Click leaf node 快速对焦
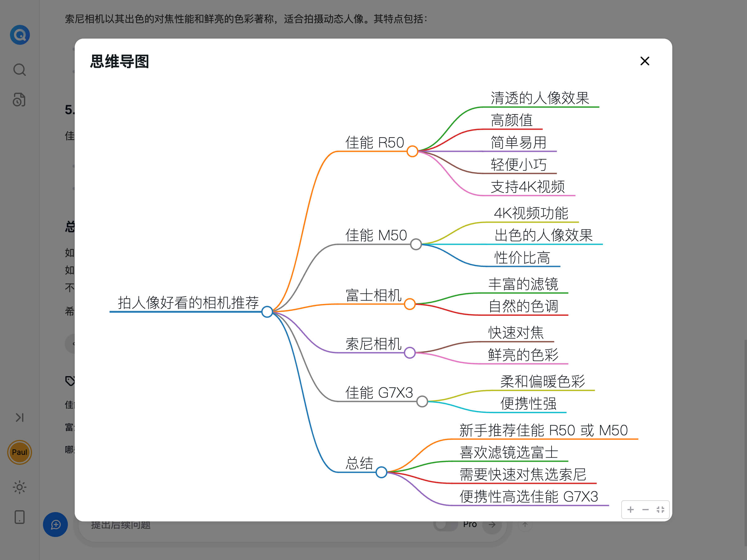Image resolution: width=747 pixels, height=560 pixels. click(x=516, y=333)
